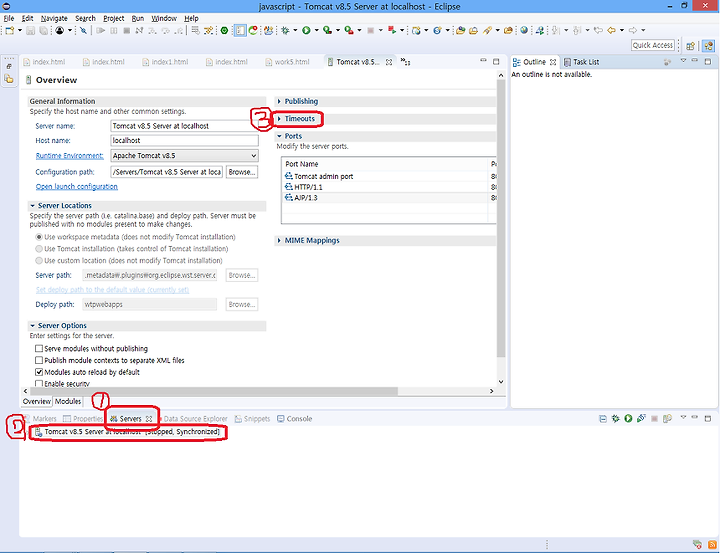
Task: Select the Java EE perspective icon
Action: point(709,45)
